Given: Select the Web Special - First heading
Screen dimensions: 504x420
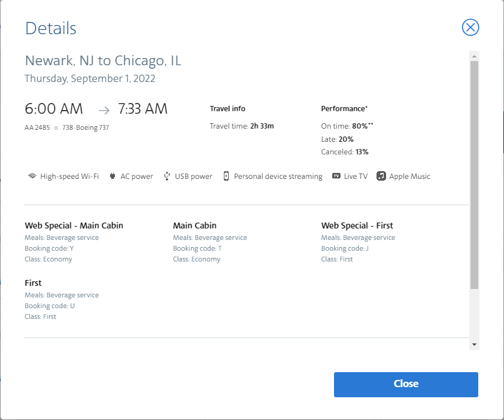Looking at the screenshot, I should click(357, 226).
